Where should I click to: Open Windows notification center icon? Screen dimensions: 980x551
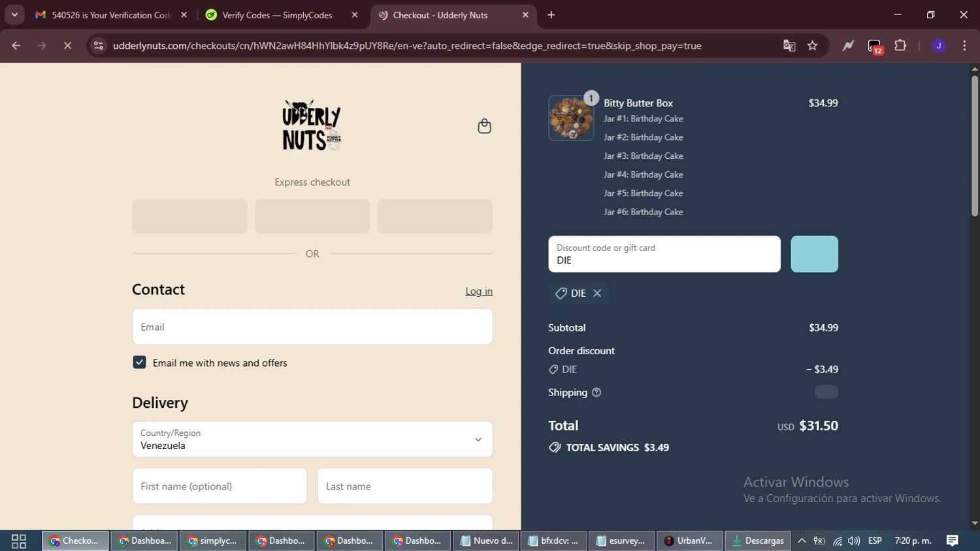953,541
